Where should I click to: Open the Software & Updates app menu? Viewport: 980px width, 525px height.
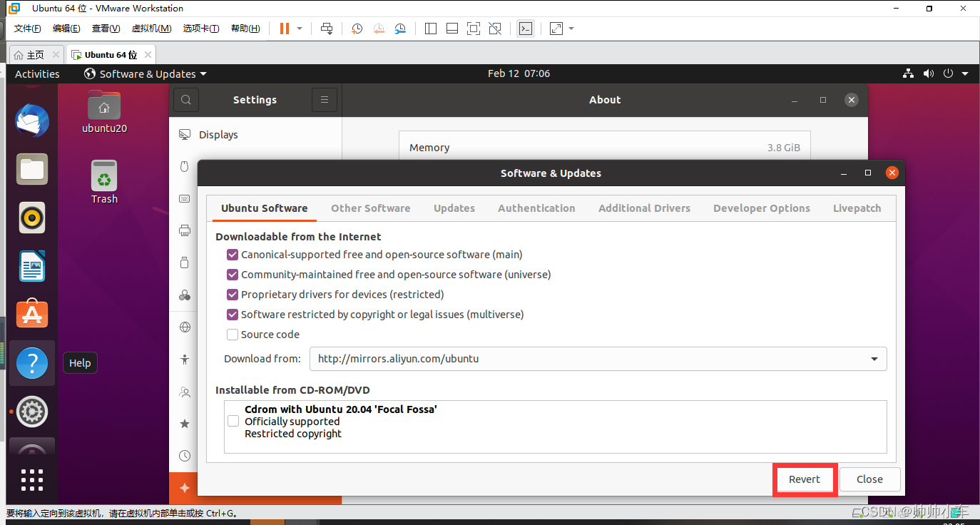point(146,73)
